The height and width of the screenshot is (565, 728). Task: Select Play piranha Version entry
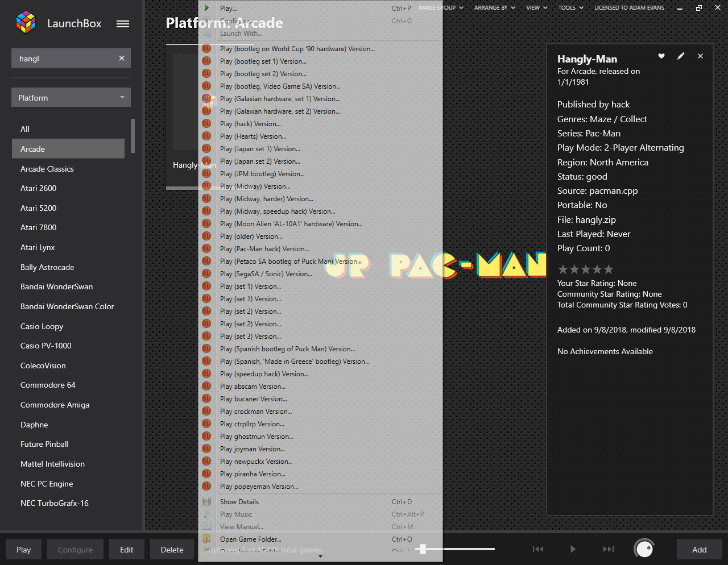(320, 473)
